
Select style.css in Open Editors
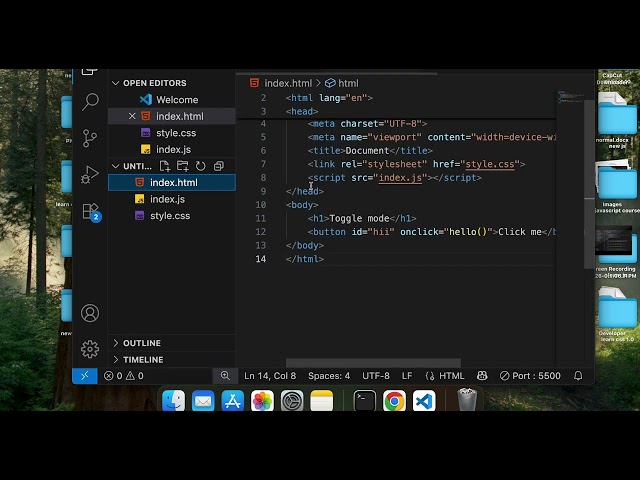(171, 133)
